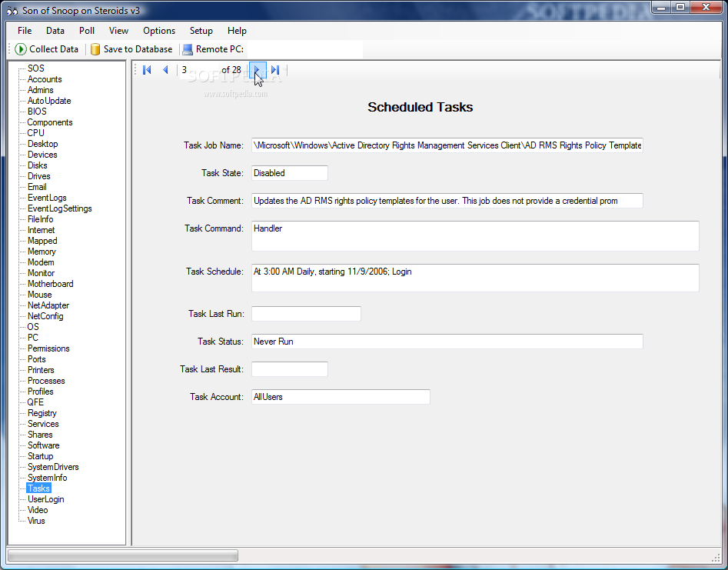Open the Poll menu
This screenshot has height=570, width=728.
click(87, 31)
